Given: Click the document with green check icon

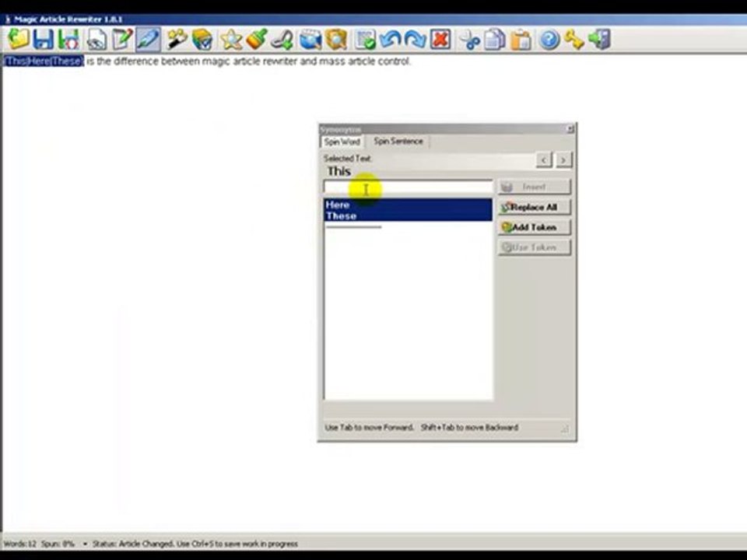Looking at the screenshot, I should click(366, 40).
